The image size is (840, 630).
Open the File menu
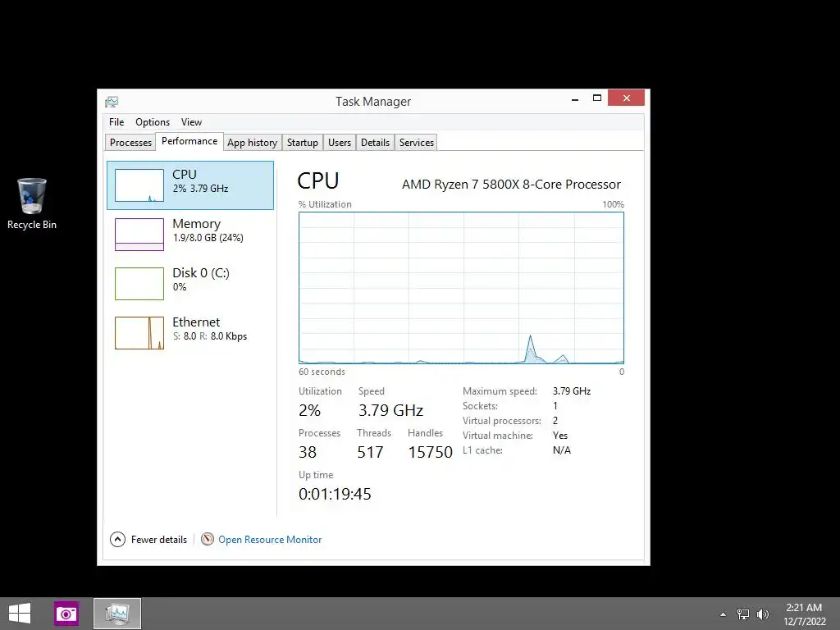point(116,122)
